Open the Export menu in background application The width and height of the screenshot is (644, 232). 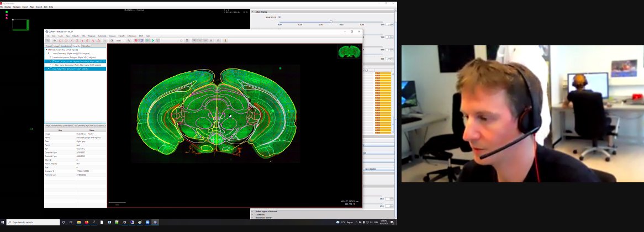[x=39, y=7]
